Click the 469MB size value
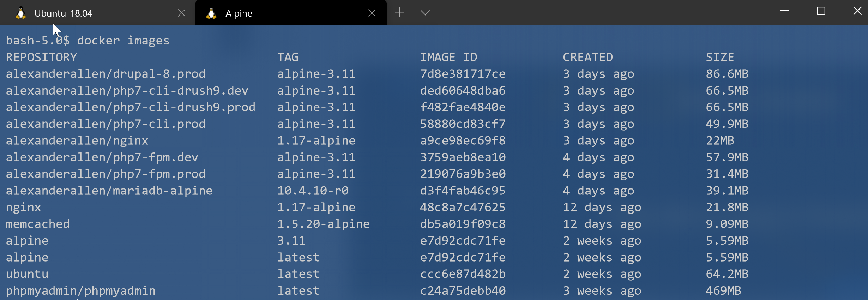 click(723, 290)
